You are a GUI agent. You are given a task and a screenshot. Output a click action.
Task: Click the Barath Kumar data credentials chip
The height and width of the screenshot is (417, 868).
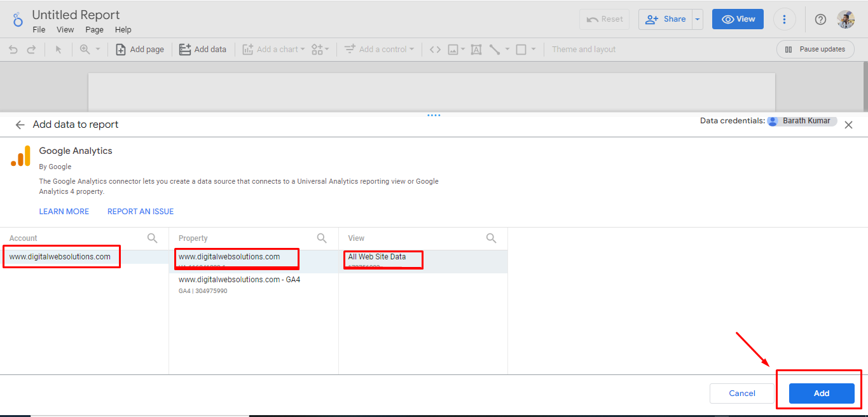[x=802, y=121]
